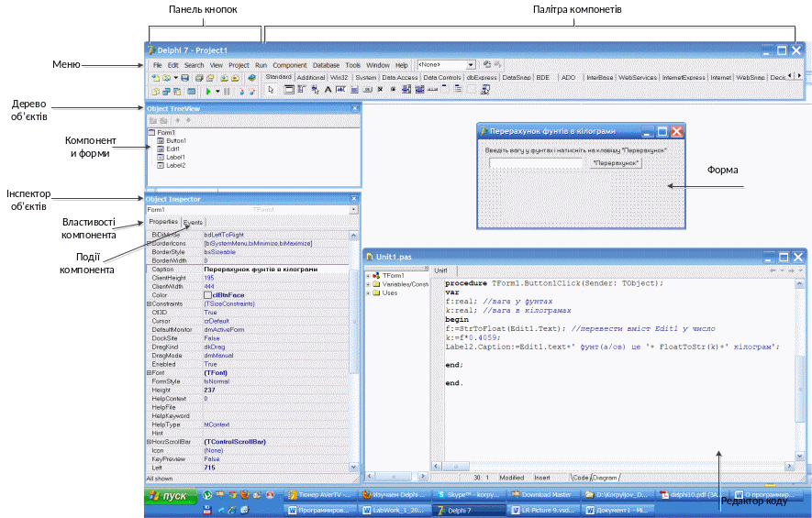Screen dimensions: 812x518
Task: Select the Win32 component palette tab
Action: pyautogui.click(x=339, y=78)
